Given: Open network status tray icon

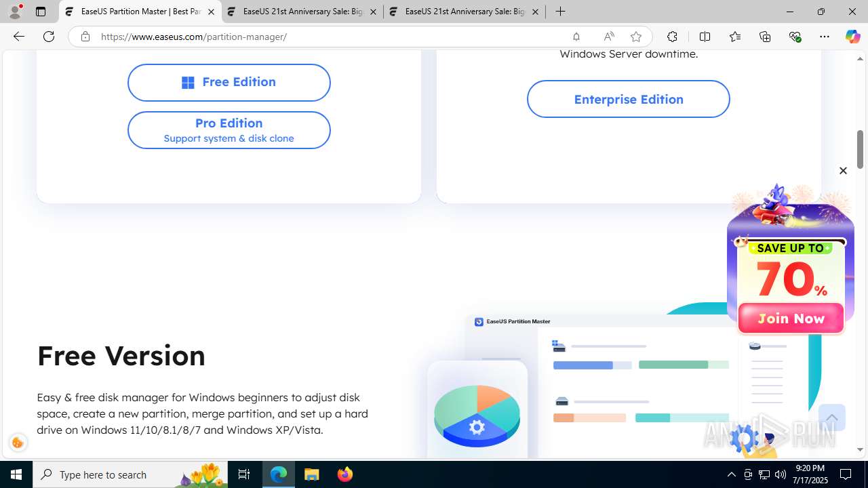Looking at the screenshot, I should (764, 474).
